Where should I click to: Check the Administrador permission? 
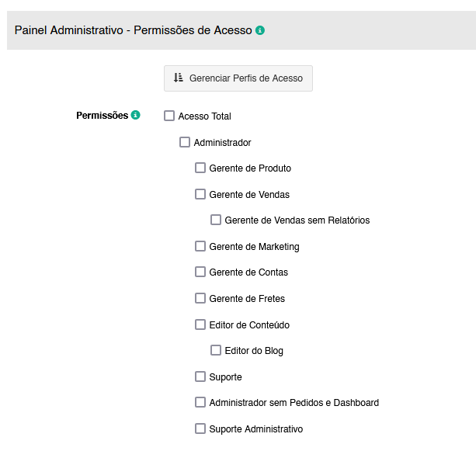(185, 142)
